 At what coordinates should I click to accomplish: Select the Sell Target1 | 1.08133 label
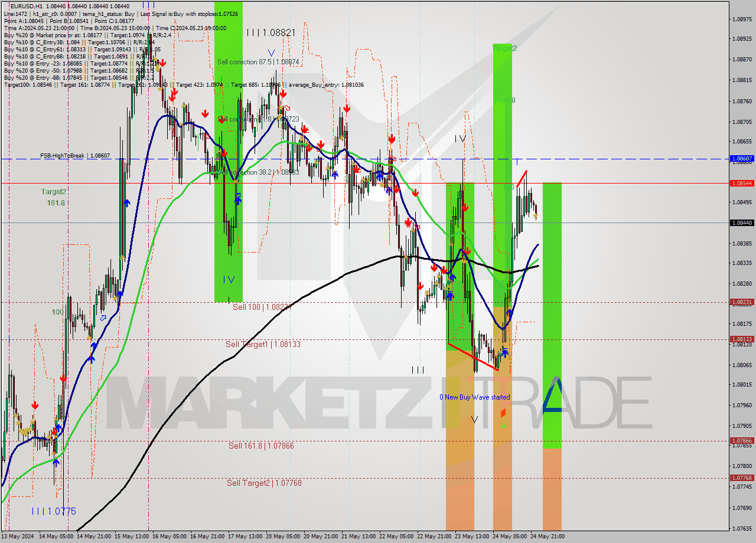tap(263, 344)
